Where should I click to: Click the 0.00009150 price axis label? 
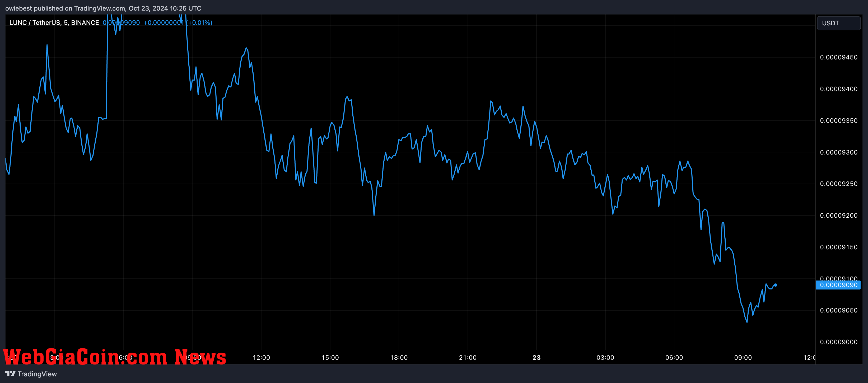click(x=838, y=247)
